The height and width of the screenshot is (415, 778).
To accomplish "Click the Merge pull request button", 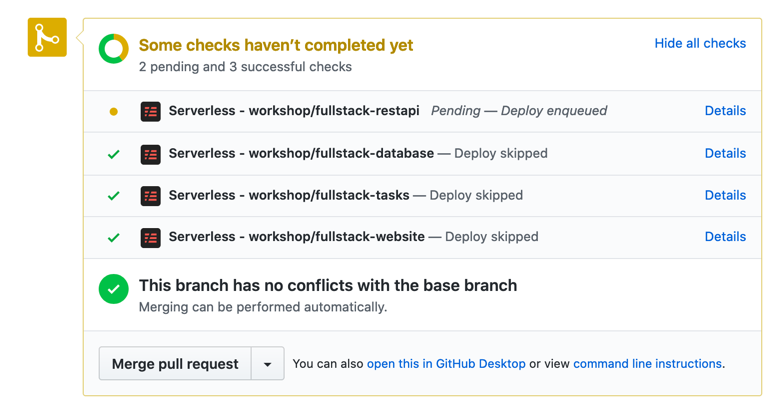I will (x=175, y=364).
